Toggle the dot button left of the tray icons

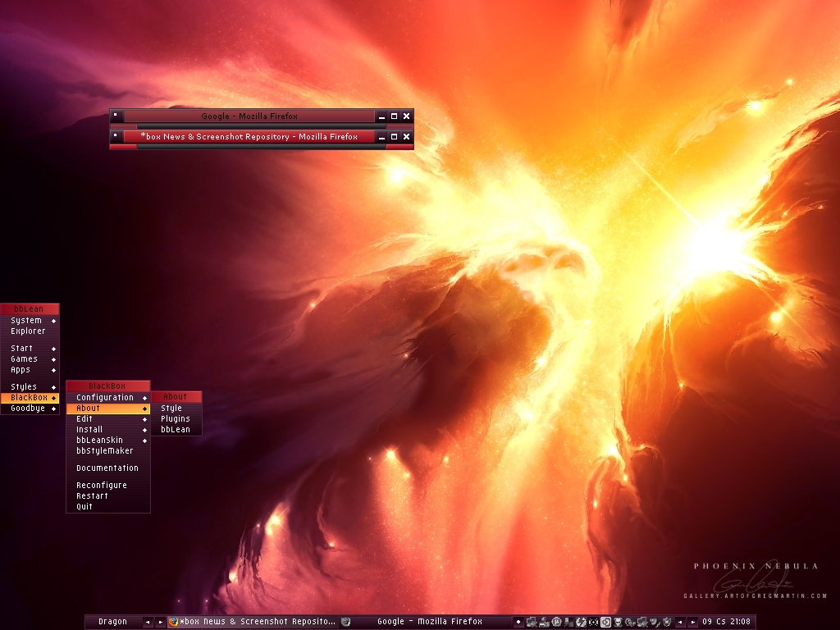point(518,622)
